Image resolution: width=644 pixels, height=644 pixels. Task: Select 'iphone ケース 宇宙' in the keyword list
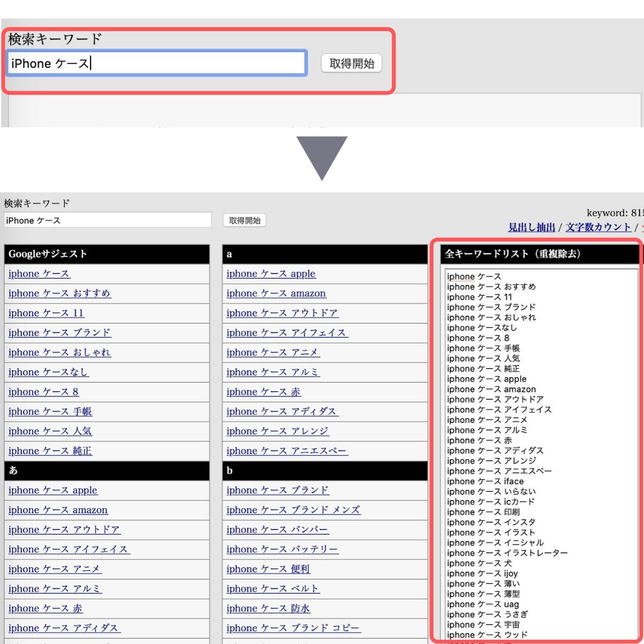coord(483,625)
